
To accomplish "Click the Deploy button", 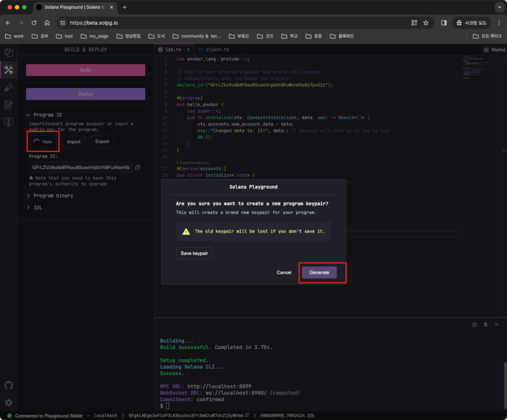I will 86,94.
